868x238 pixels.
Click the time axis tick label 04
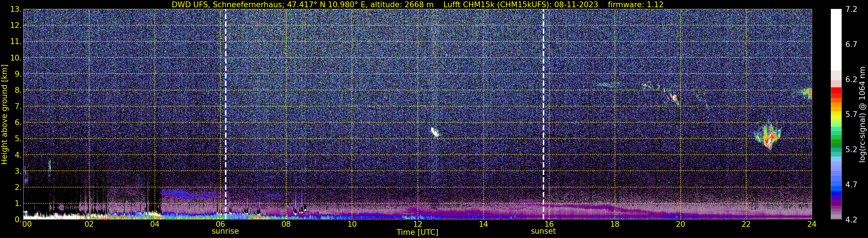(154, 224)
